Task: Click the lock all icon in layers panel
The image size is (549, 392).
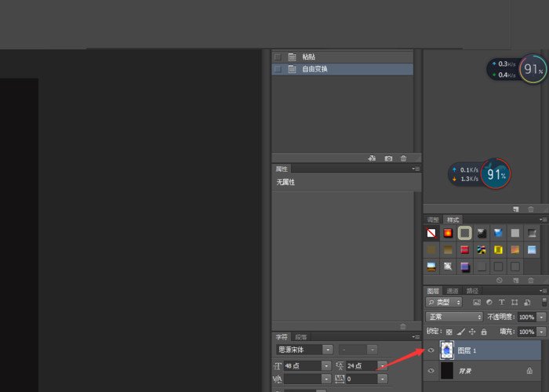Action: (x=483, y=332)
